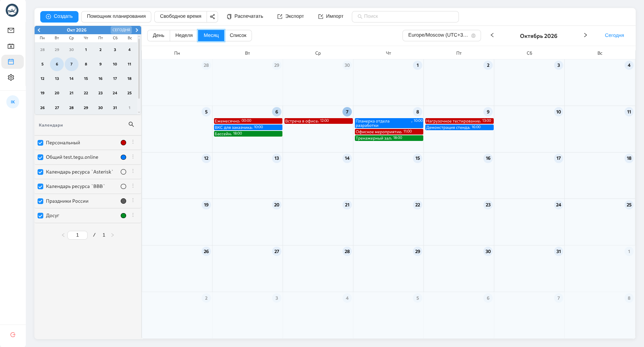Open the Встреча в офисе event
This screenshot has height=347, width=644.
318,121
